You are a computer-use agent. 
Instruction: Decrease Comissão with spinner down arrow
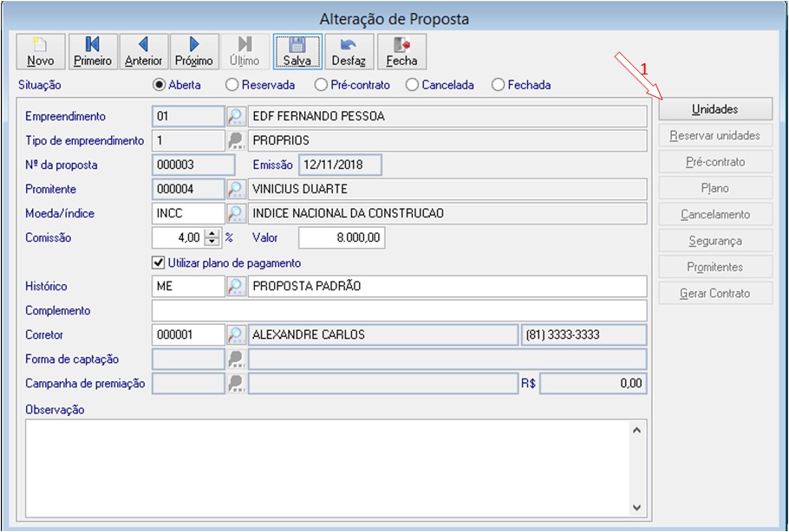[x=212, y=242]
